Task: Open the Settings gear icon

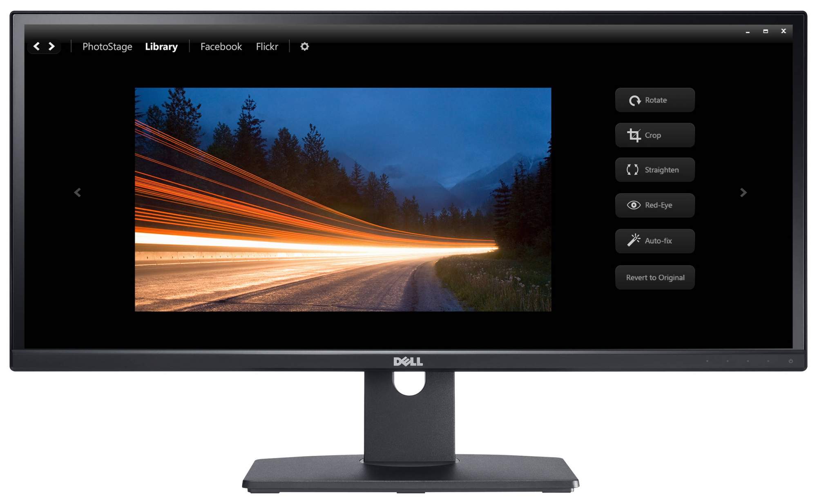Action: click(304, 45)
